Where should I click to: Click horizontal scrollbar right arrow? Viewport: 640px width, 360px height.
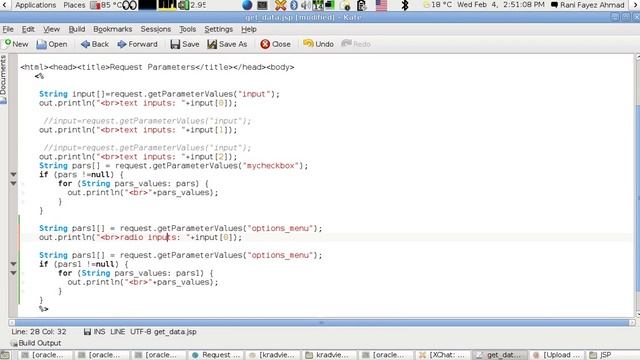tap(632, 322)
